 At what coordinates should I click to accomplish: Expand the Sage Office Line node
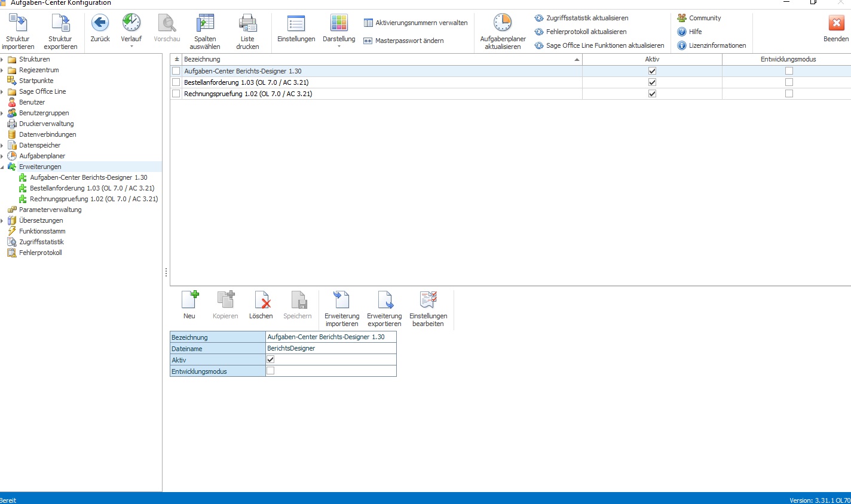pyautogui.click(x=2, y=92)
